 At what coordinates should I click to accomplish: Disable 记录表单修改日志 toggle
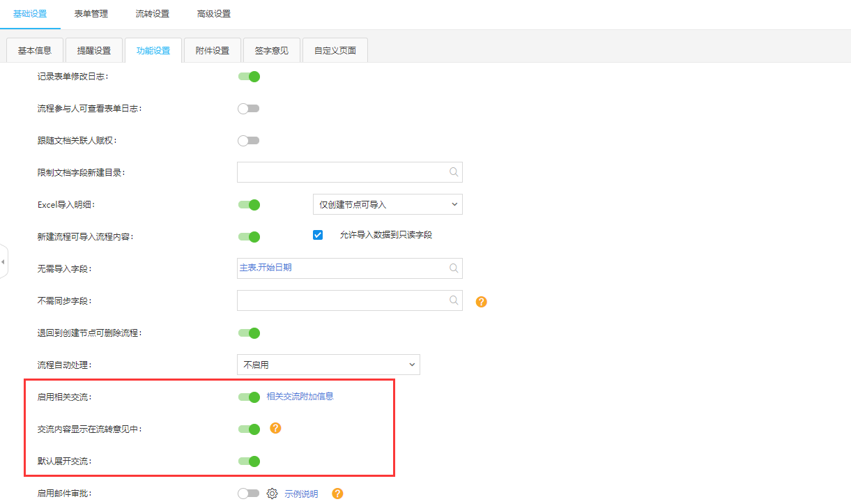249,77
